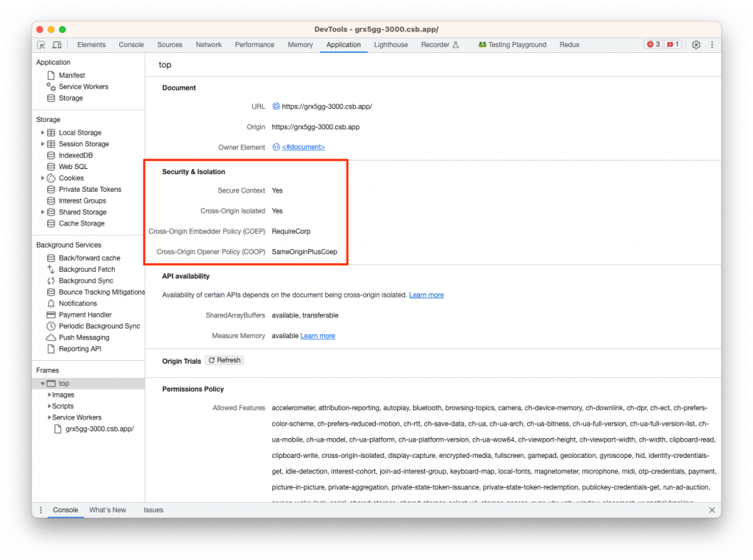Open the Memory tab

[300, 45]
